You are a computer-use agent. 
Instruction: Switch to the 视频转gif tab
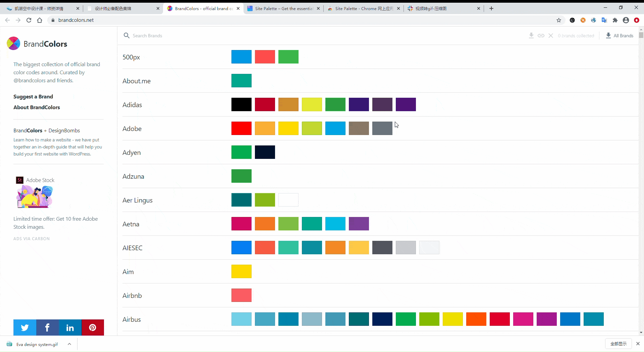coord(444,8)
